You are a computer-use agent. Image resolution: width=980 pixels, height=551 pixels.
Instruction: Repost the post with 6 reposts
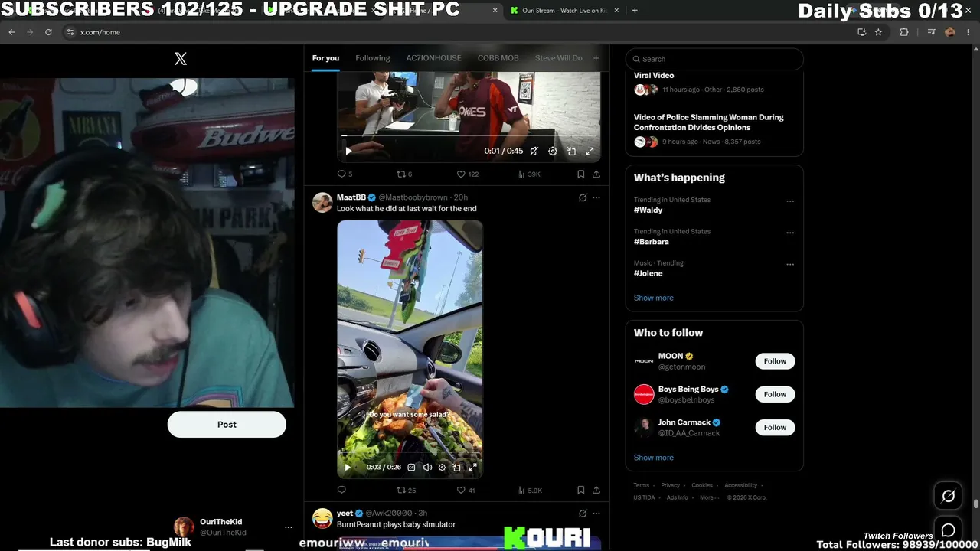pyautogui.click(x=404, y=174)
